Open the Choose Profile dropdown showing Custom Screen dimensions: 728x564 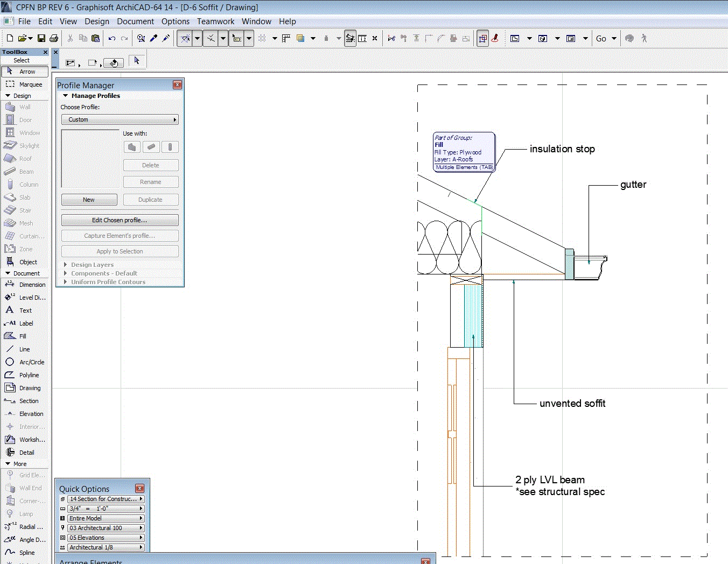click(x=120, y=119)
